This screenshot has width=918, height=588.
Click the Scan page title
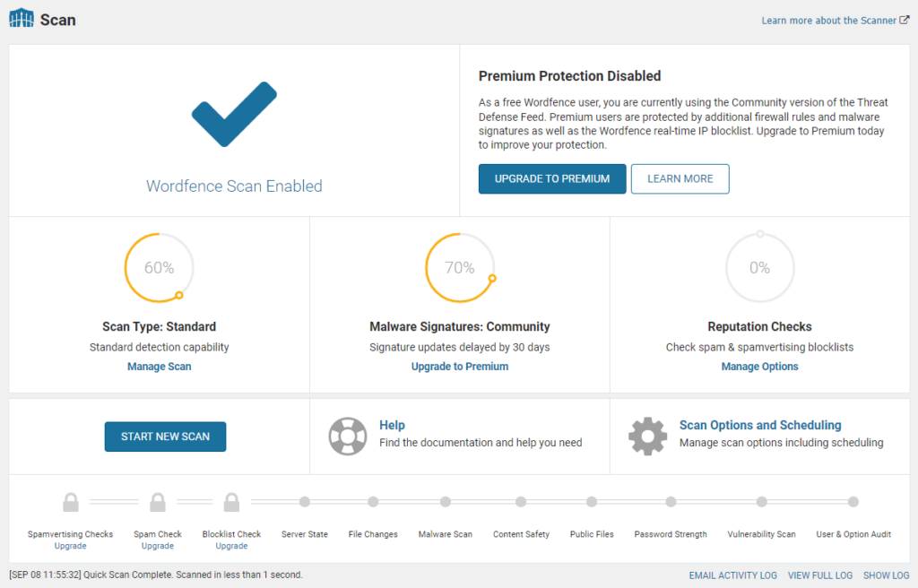pos(58,20)
